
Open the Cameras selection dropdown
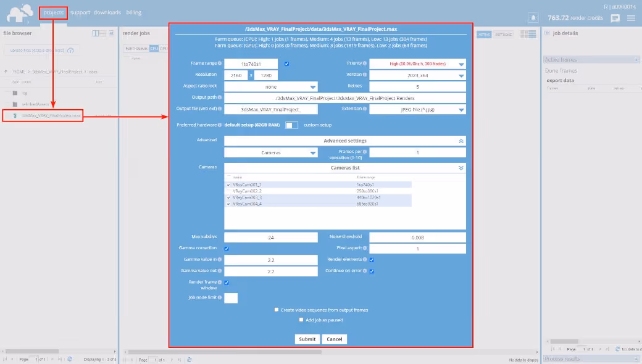point(270,152)
